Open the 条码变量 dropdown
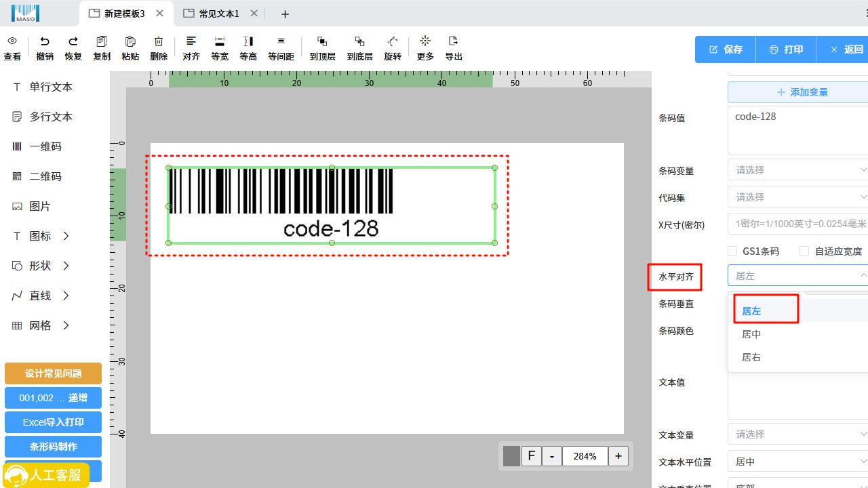Image resolution: width=868 pixels, height=488 pixels. pyautogui.click(x=797, y=170)
